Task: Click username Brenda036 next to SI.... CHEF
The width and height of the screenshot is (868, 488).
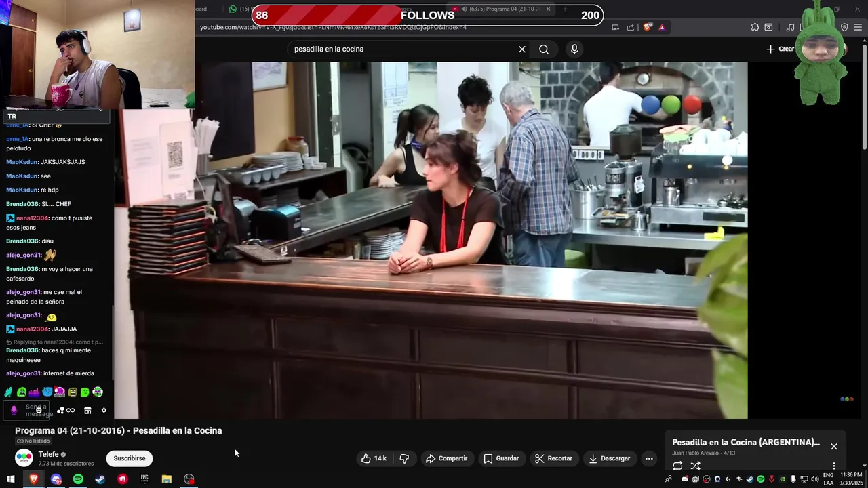Action: click(x=22, y=204)
